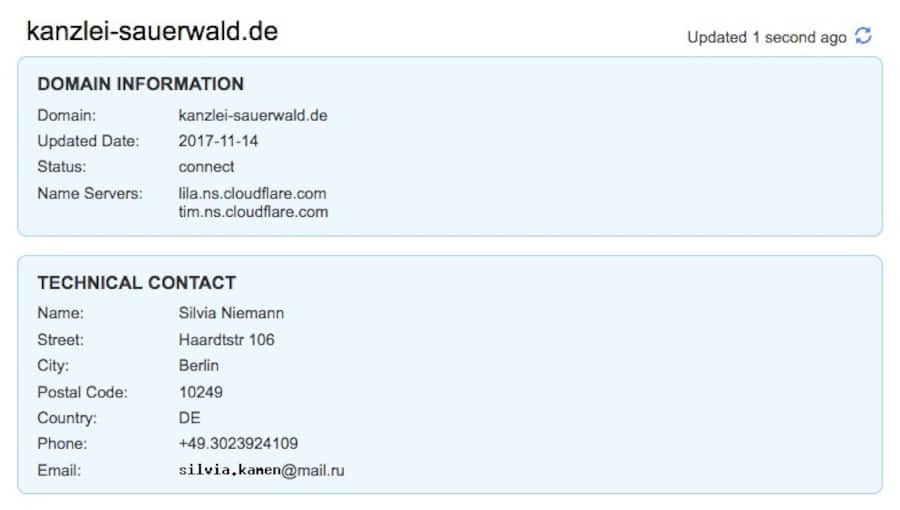Click the city value Berlin

tap(199, 365)
